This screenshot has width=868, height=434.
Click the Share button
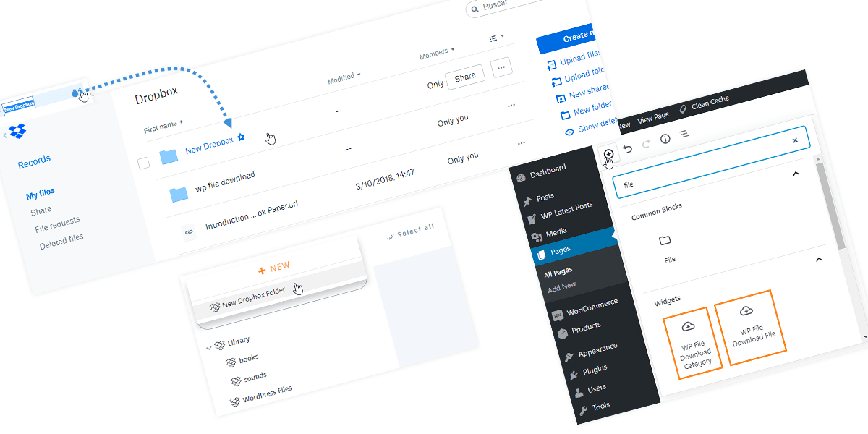click(x=465, y=77)
